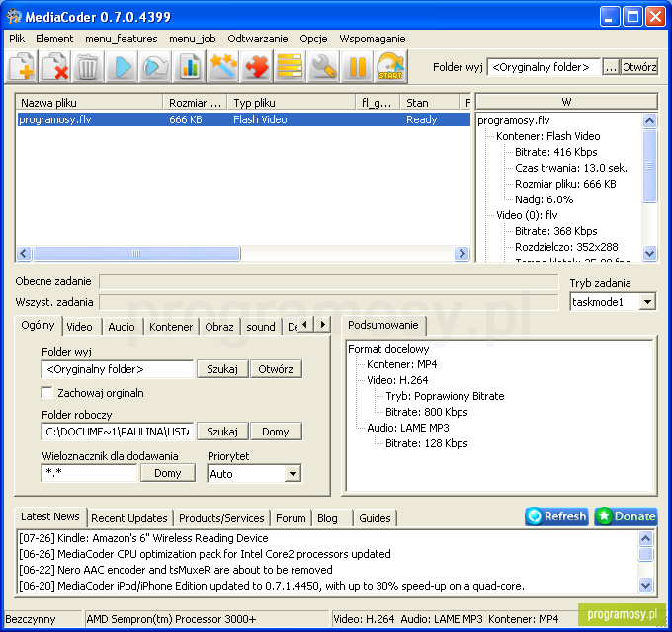The width and height of the screenshot is (672, 632).
Task: Click file list scroll-right arrow
Action: coord(462,253)
